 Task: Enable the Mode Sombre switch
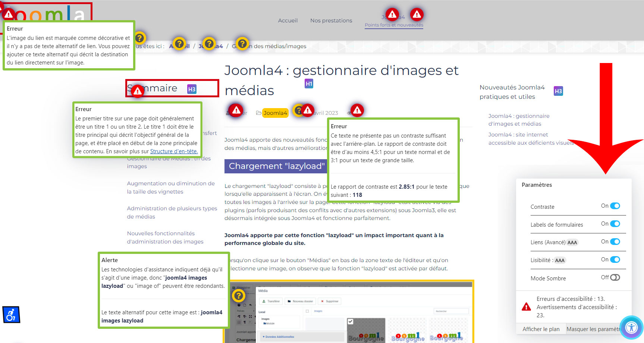(x=615, y=277)
